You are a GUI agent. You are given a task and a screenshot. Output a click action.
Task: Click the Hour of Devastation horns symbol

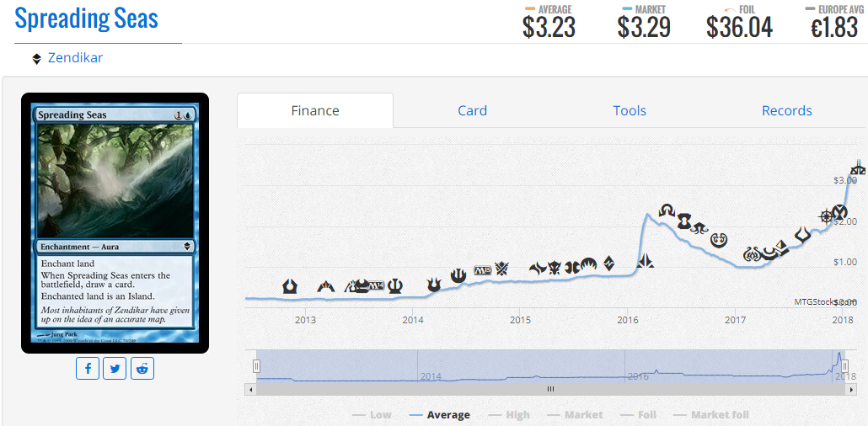click(x=802, y=236)
